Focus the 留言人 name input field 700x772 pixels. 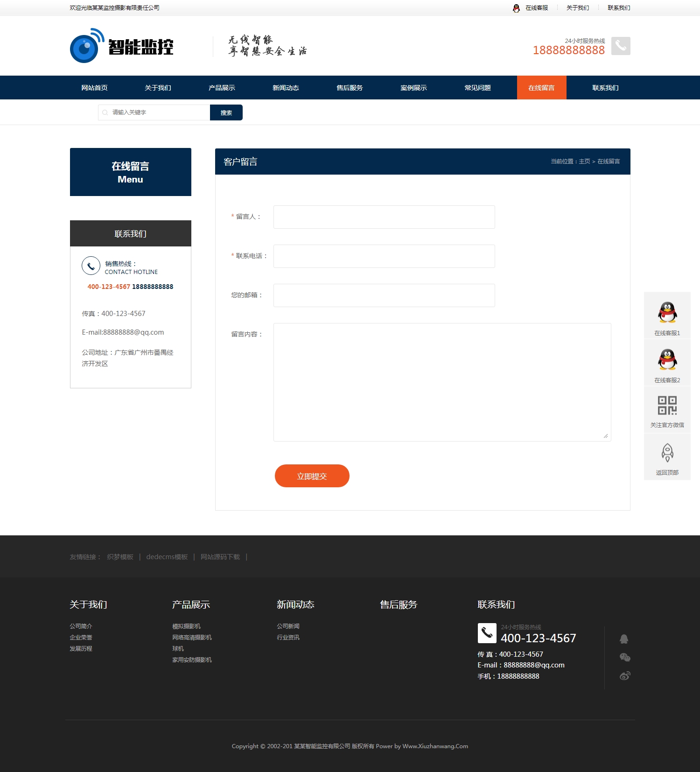384,217
